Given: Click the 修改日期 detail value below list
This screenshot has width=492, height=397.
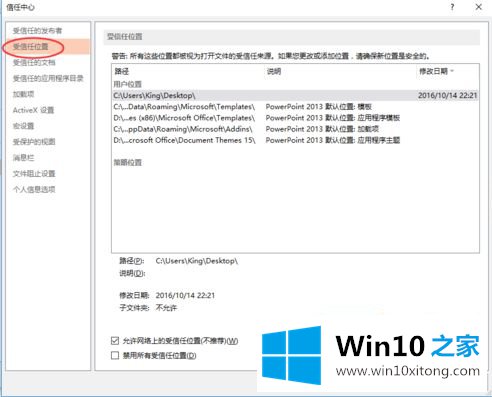Looking at the screenshot, I should click(x=185, y=295).
